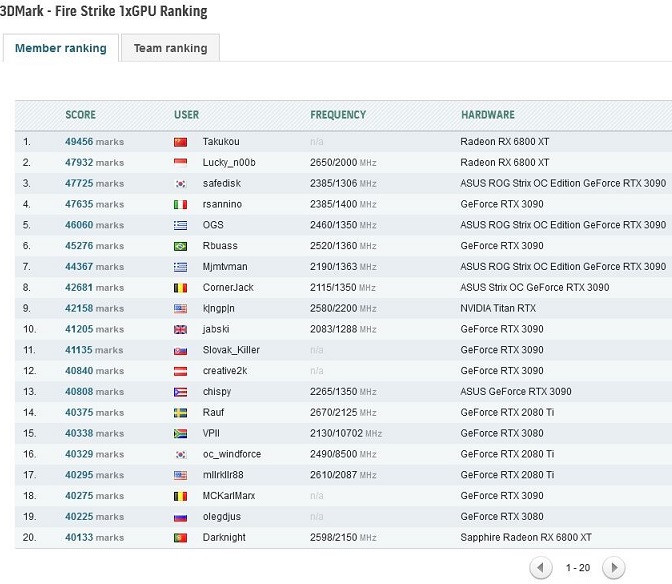Sort by SCORE column header
Viewport: 672px width, 584px height.
pyautogui.click(x=81, y=115)
